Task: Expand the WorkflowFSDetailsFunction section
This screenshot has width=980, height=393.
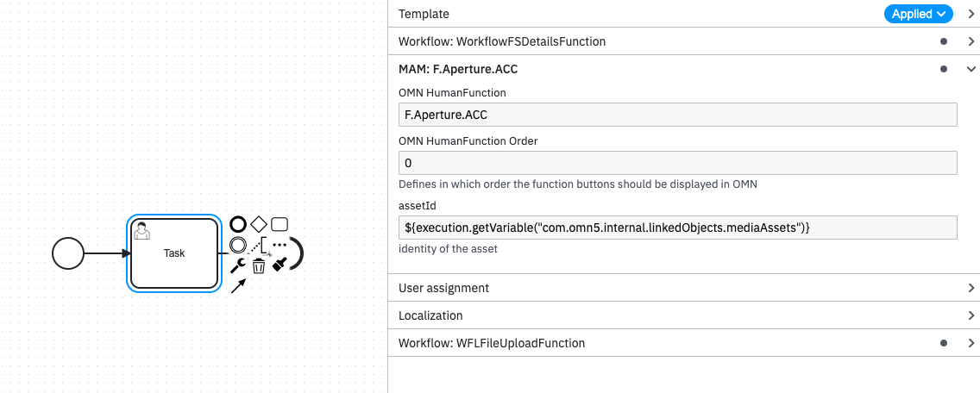Action: pos(971,41)
